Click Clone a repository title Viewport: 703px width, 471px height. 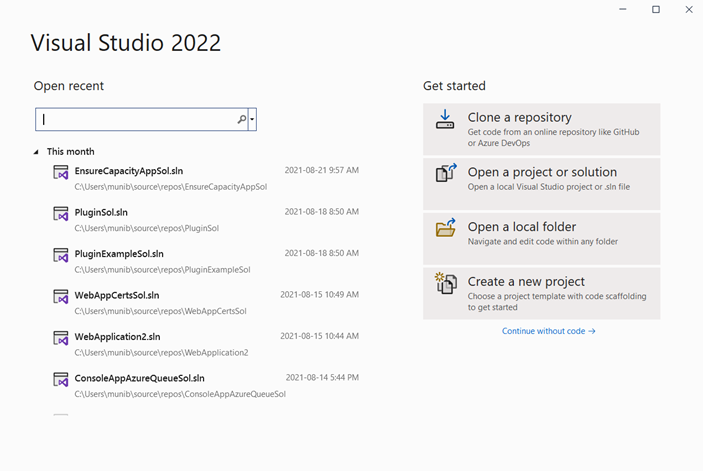[x=520, y=117]
